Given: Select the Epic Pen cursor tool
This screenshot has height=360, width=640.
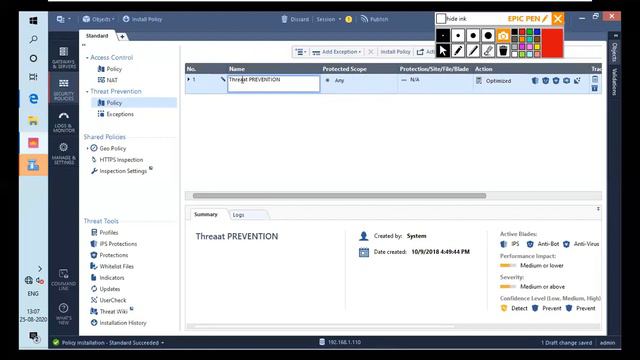Looking at the screenshot, I should click(x=443, y=51).
